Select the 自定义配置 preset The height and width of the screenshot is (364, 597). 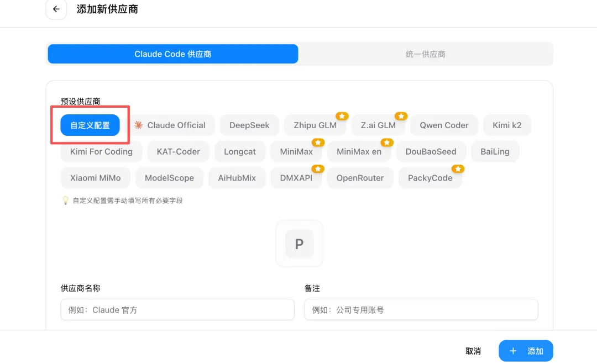tap(90, 125)
